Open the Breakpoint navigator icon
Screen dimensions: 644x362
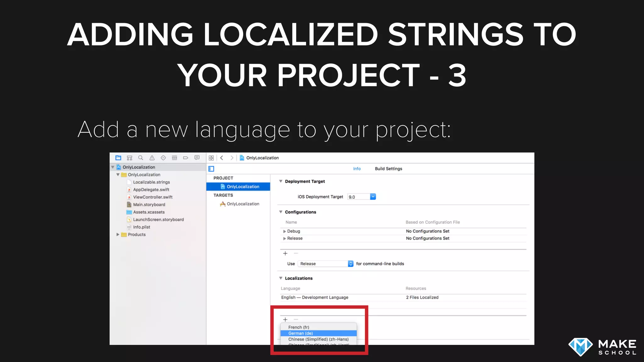pos(186,158)
